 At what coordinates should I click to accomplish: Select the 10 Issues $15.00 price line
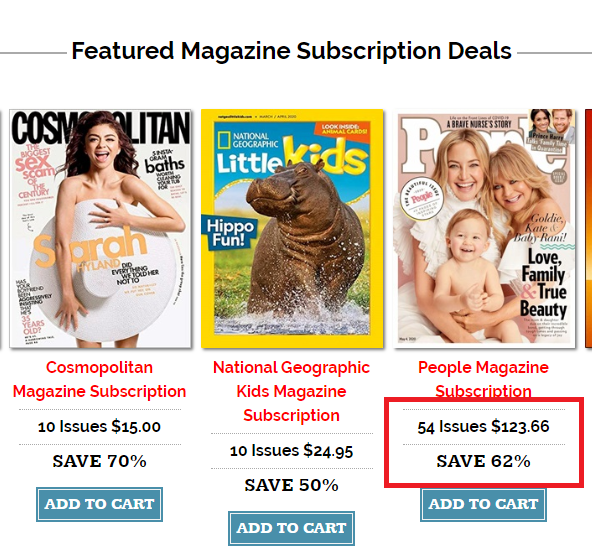99,427
